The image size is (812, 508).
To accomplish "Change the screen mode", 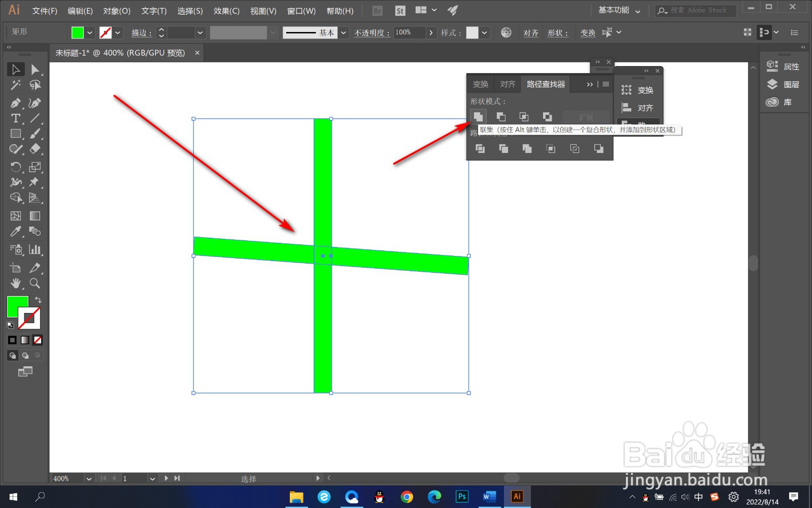I will pyautogui.click(x=25, y=371).
